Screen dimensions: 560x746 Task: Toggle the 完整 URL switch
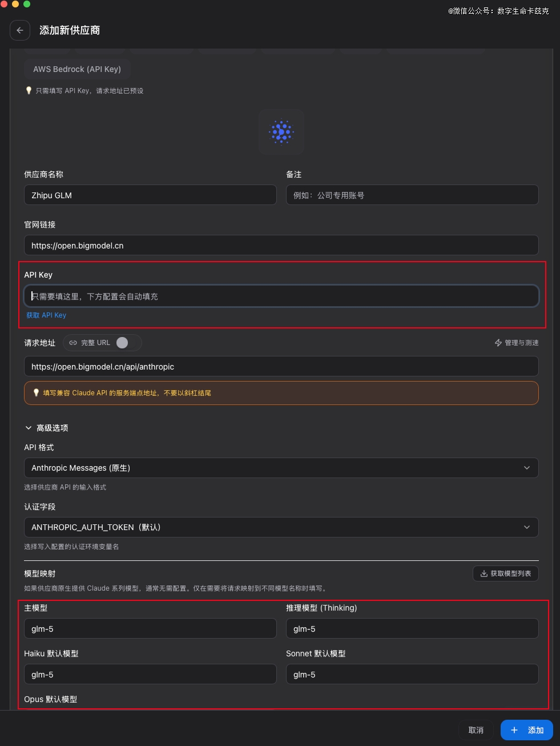pos(122,343)
